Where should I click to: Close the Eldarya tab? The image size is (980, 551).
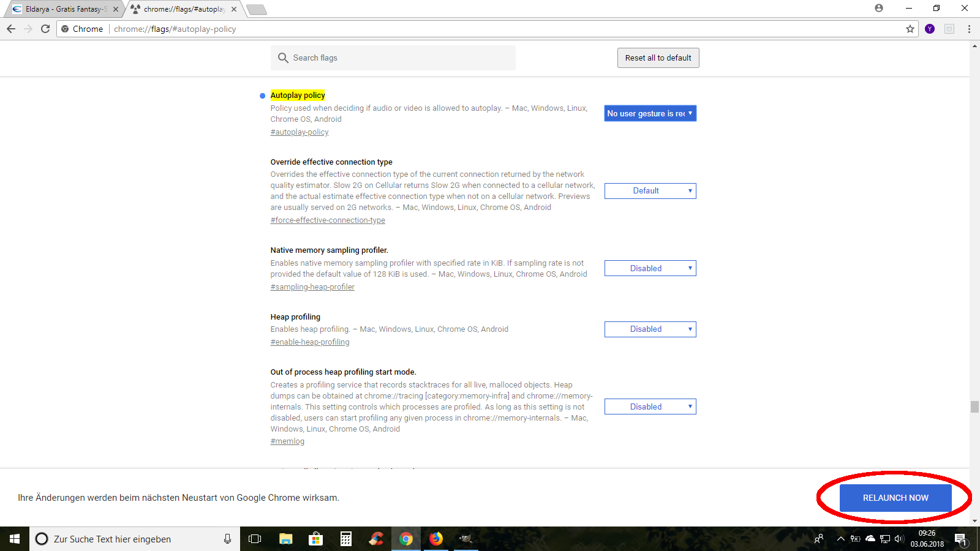(x=116, y=9)
